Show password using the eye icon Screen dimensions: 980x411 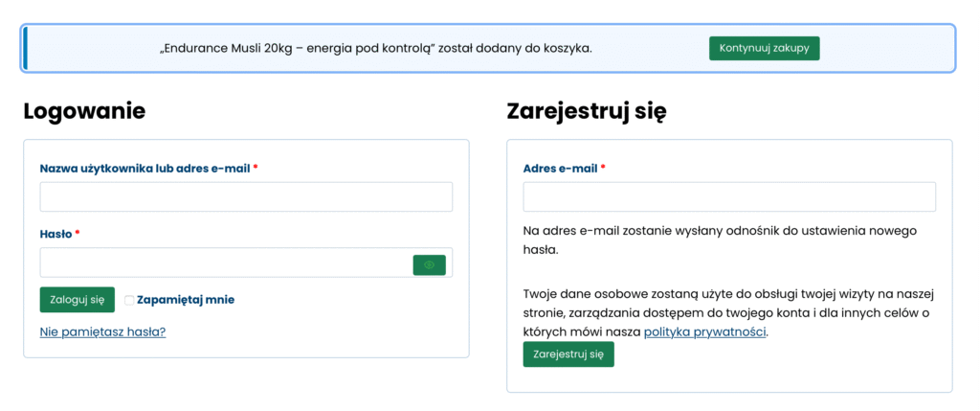(429, 264)
